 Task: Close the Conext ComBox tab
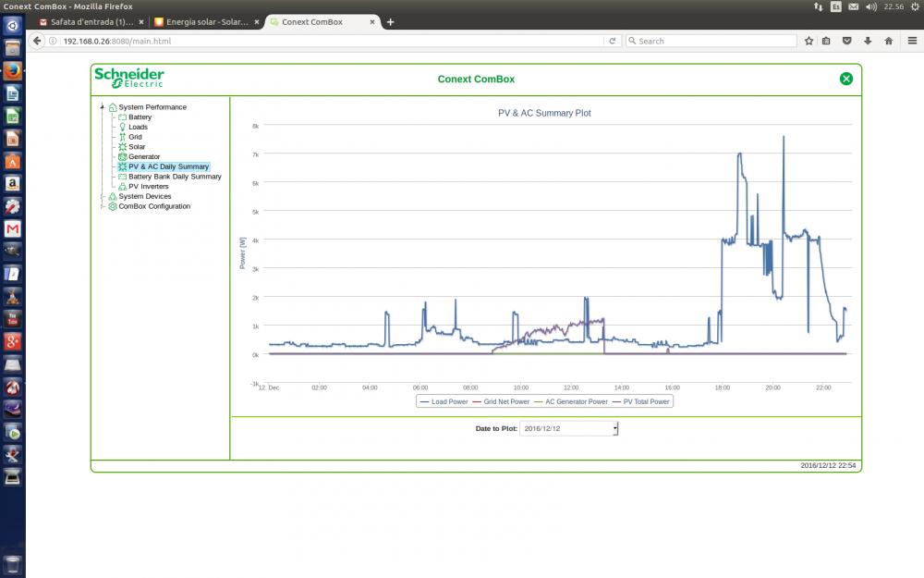point(372,22)
